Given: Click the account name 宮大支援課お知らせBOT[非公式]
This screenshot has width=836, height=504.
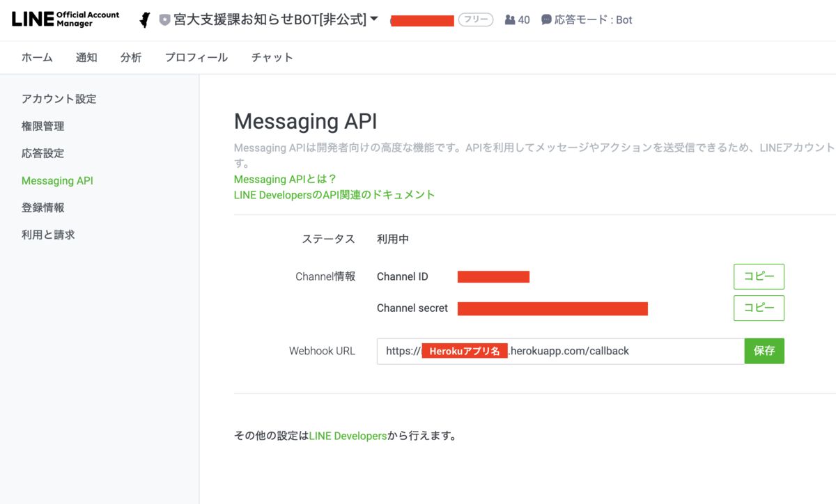Looking at the screenshot, I should click(270, 19).
